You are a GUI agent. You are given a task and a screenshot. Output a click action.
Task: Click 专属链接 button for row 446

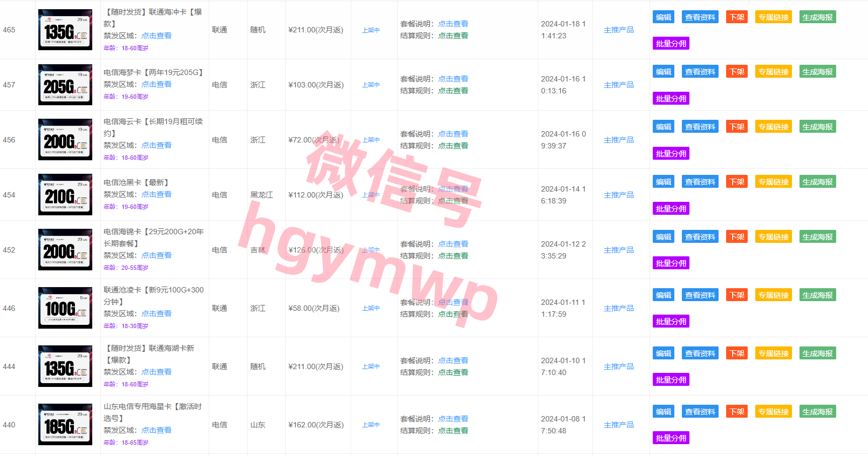(x=774, y=295)
